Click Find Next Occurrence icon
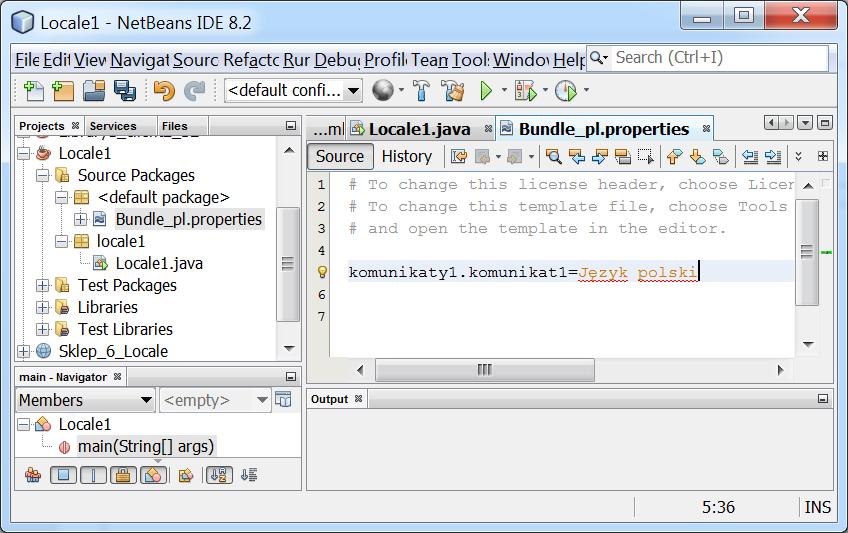Image resolution: width=848 pixels, height=533 pixels. point(599,157)
